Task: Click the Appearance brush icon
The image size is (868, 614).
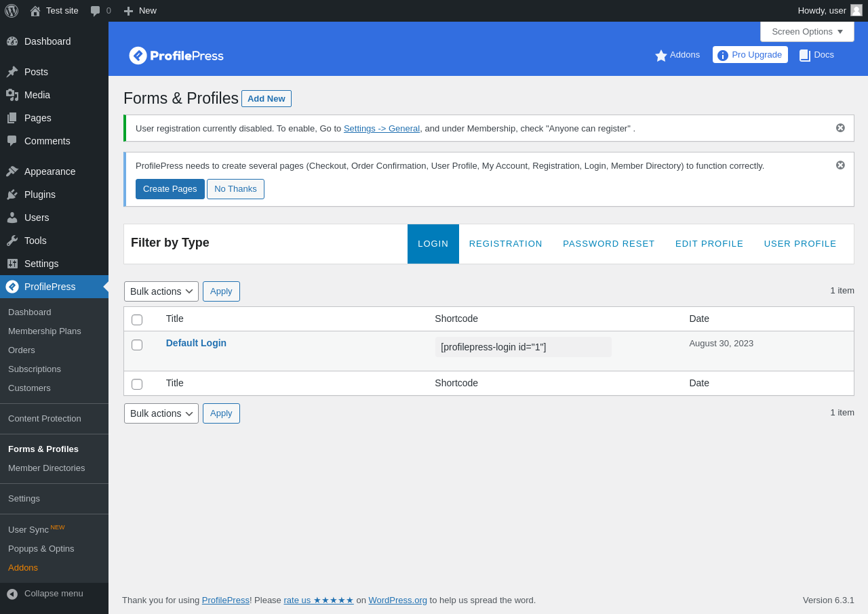Action: 12,171
